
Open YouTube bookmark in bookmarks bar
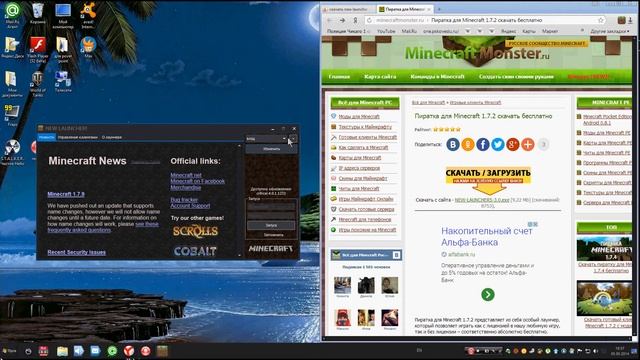tap(386, 31)
